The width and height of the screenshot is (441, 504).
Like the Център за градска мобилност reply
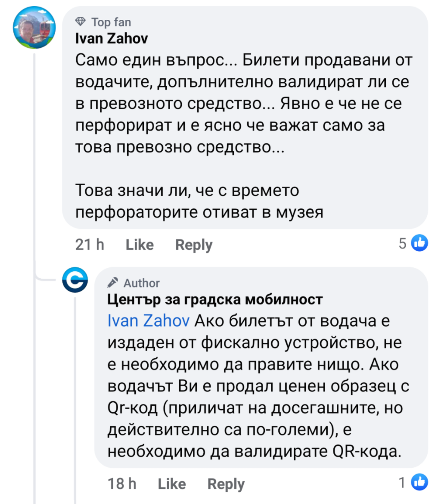tap(172, 484)
